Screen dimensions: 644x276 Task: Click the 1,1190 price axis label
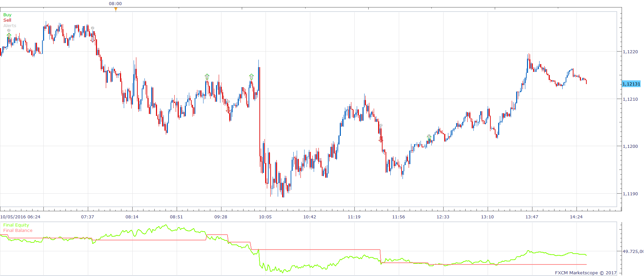[630, 194]
